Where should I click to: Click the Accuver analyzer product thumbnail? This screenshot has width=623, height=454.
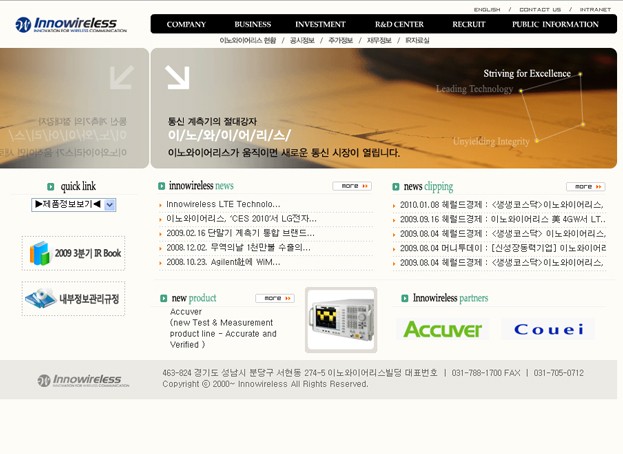341,320
